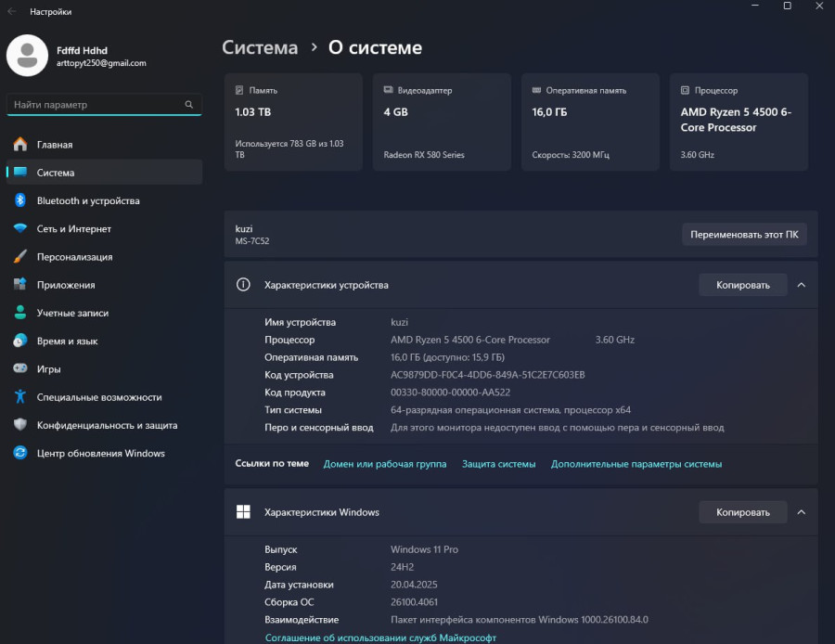Open the Оперативная память 16,0 ГБ card

click(x=590, y=122)
